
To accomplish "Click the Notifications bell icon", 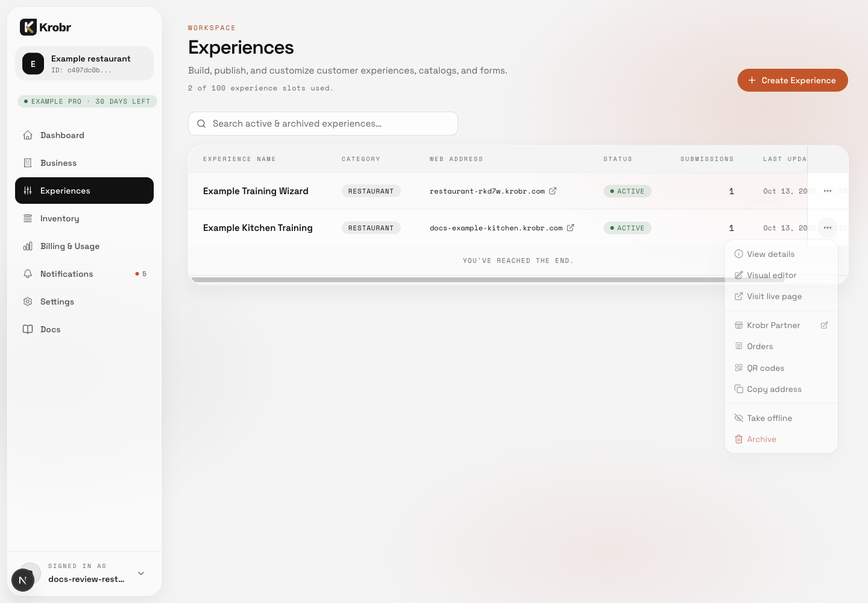I will coord(28,274).
